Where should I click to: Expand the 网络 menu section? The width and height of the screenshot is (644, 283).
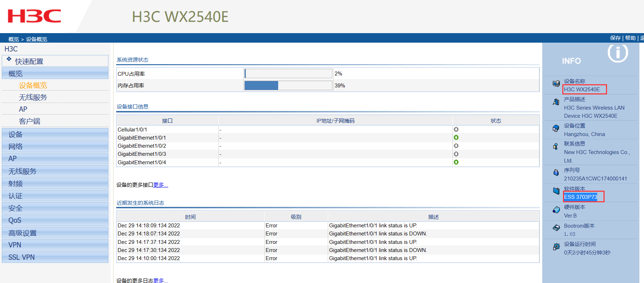coord(55,146)
